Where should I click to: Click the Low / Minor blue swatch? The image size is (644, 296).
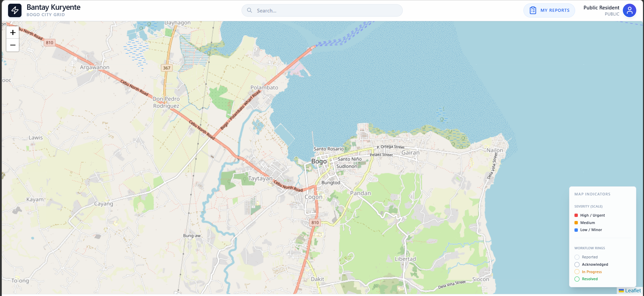pyautogui.click(x=576, y=230)
